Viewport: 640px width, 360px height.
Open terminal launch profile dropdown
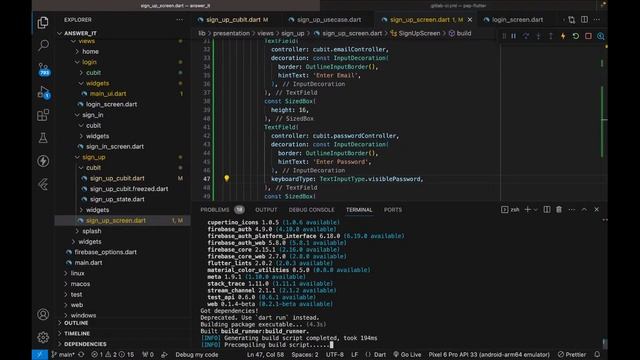point(536,210)
